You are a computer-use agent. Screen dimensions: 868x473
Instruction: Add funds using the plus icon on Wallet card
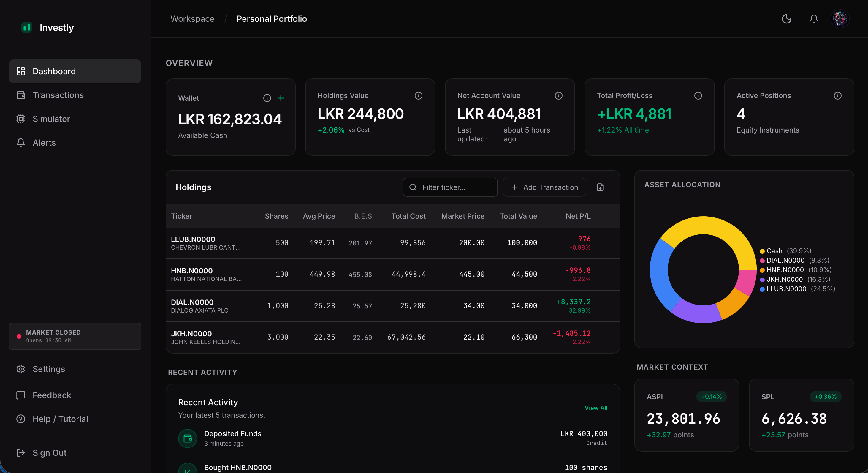(x=281, y=98)
